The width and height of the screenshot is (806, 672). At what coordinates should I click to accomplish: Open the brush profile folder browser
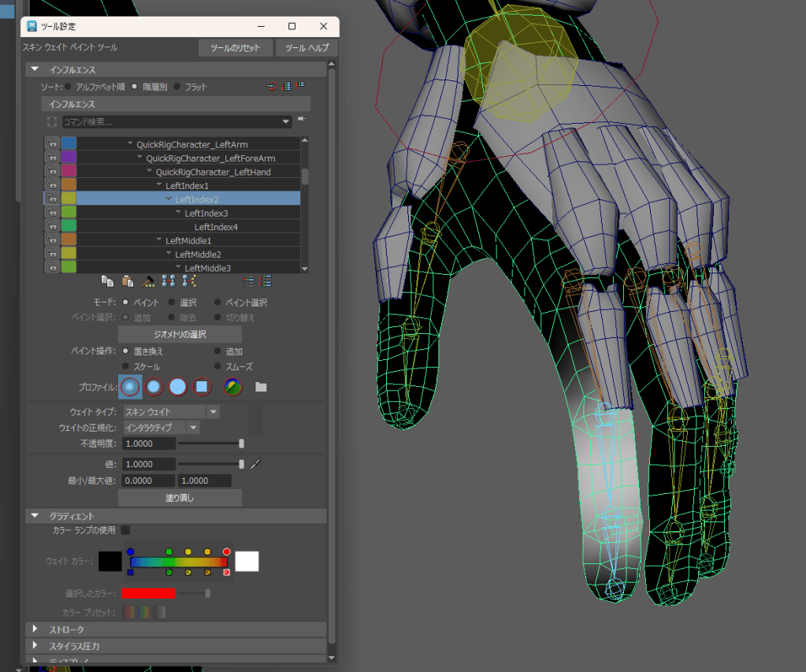pyautogui.click(x=261, y=387)
